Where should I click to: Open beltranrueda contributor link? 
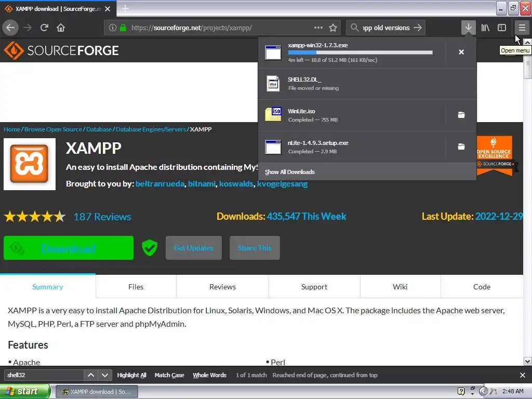pos(160,183)
